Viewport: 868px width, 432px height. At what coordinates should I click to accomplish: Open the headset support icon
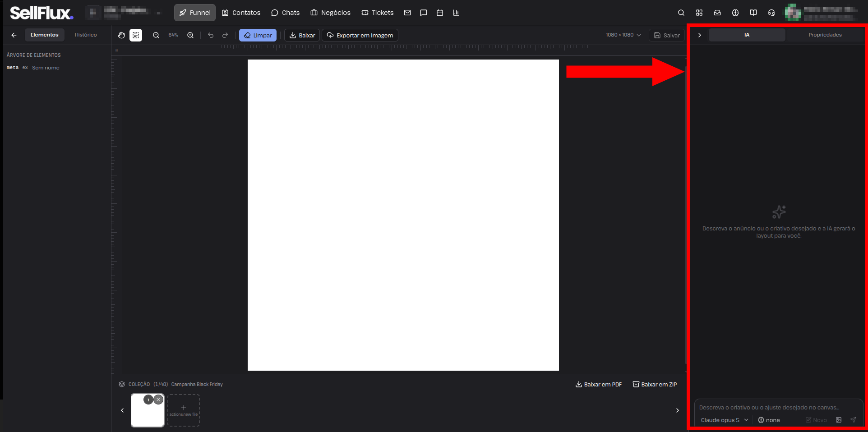(x=771, y=13)
